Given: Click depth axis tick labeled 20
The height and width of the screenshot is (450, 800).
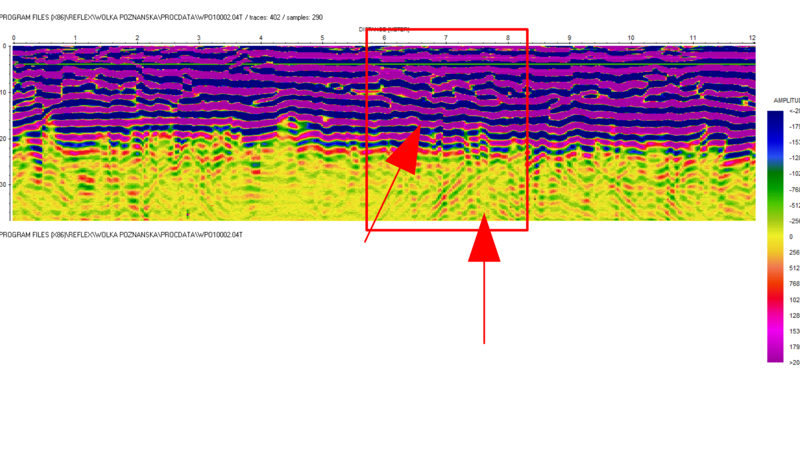Looking at the screenshot, I should [6, 139].
